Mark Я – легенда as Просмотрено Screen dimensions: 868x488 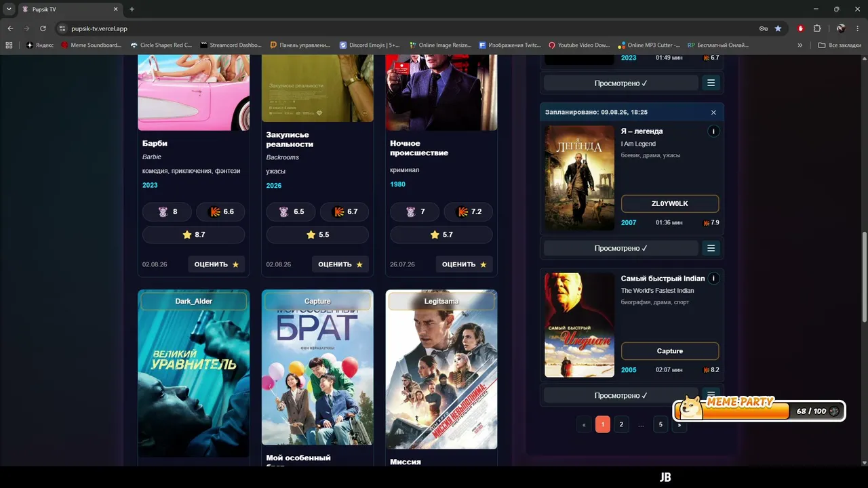point(621,248)
